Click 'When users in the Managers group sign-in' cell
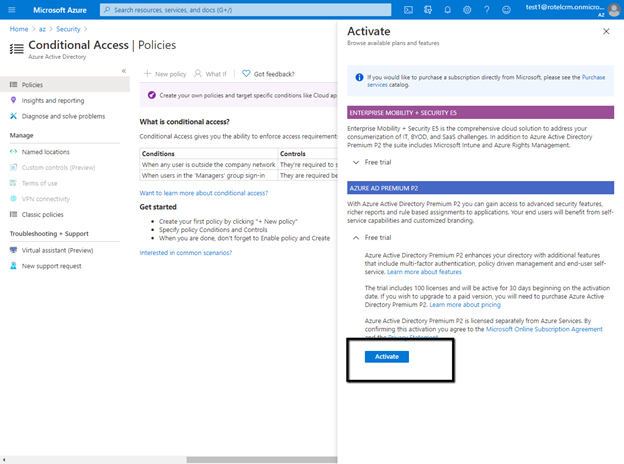The width and height of the screenshot is (624, 464). [x=209, y=175]
